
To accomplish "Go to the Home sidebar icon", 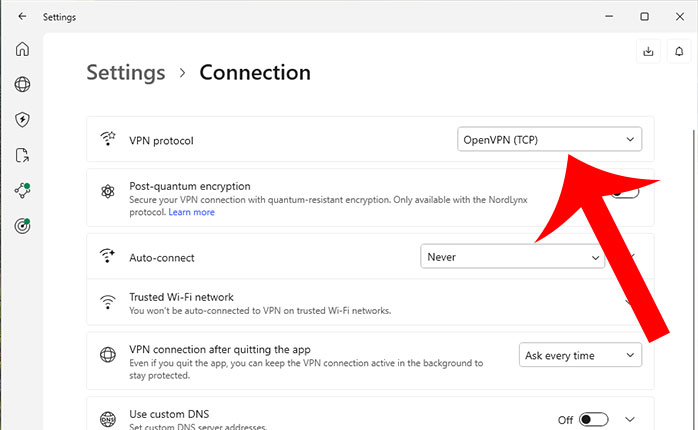I will [22, 49].
